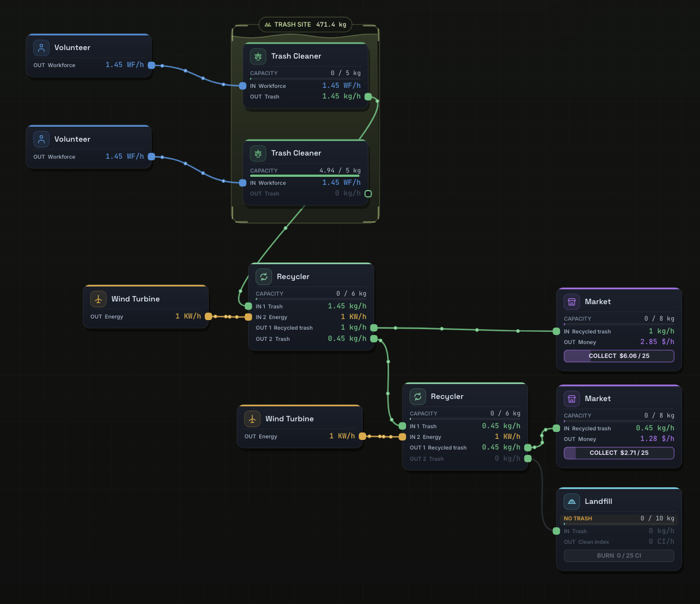Screen dimensions: 700x604
Task: Click lower Trash Cleaner's Workforce input port
Action: 243,183
